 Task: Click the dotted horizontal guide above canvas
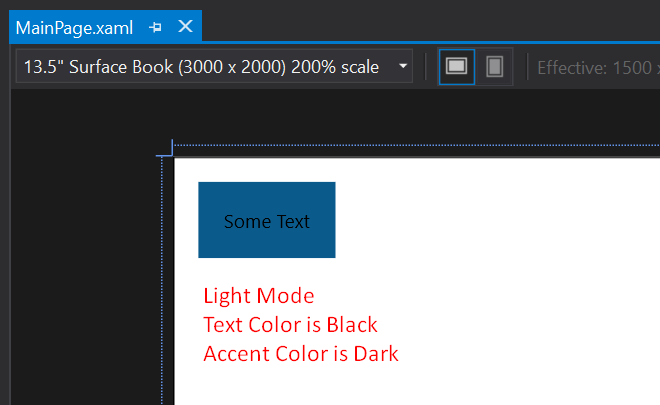point(417,145)
